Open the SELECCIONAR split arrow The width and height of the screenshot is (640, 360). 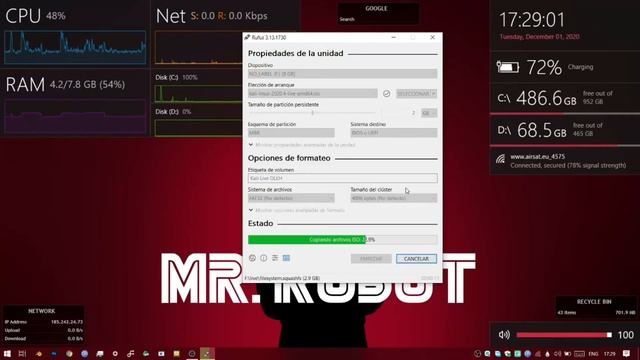[x=434, y=93]
